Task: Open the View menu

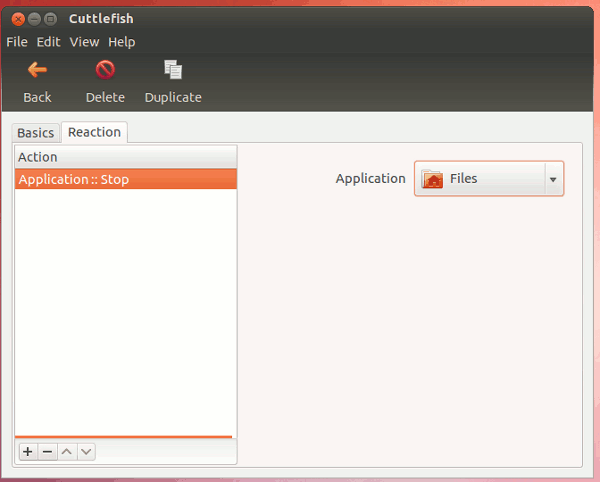Action: coord(84,42)
